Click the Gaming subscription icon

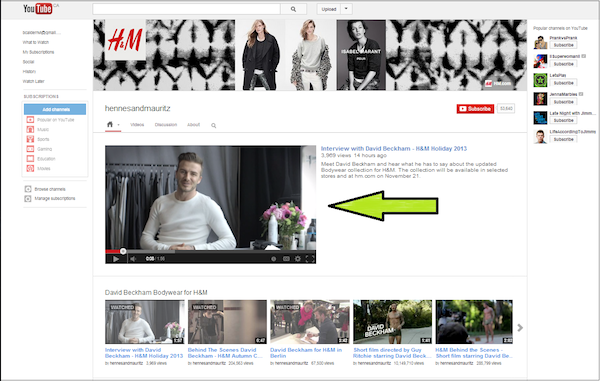pyautogui.click(x=30, y=149)
